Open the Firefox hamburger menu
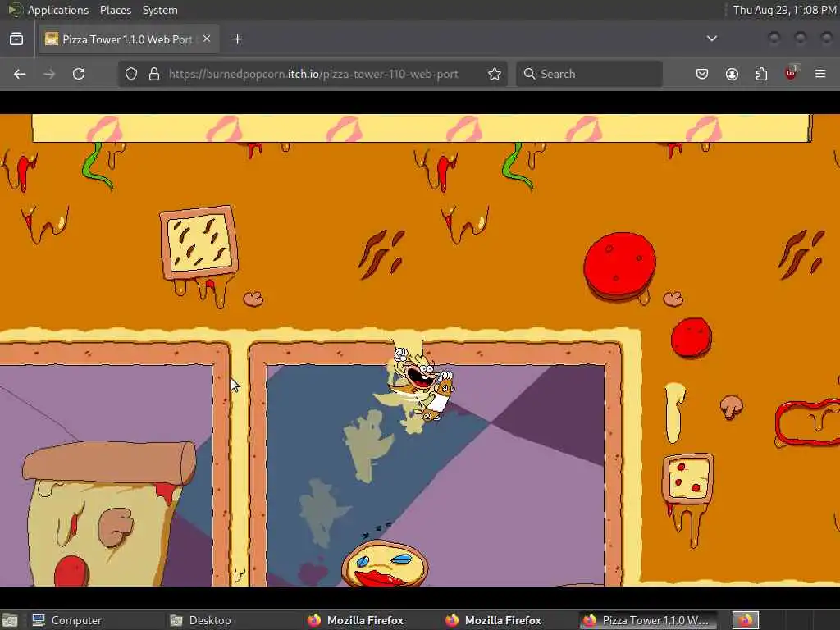This screenshot has height=630, width=840. [x=820, y=74]
